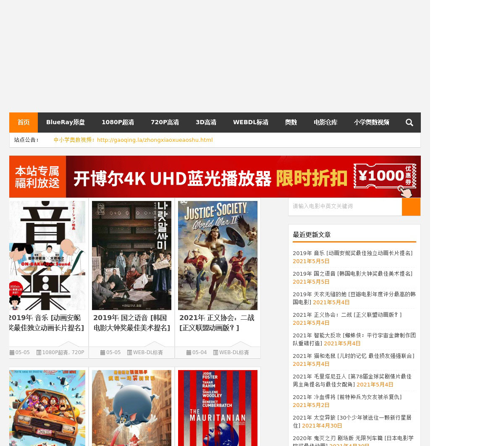
Task: Open 1080P超清, 720P category link under 音乐
Action: click(63, 352)
